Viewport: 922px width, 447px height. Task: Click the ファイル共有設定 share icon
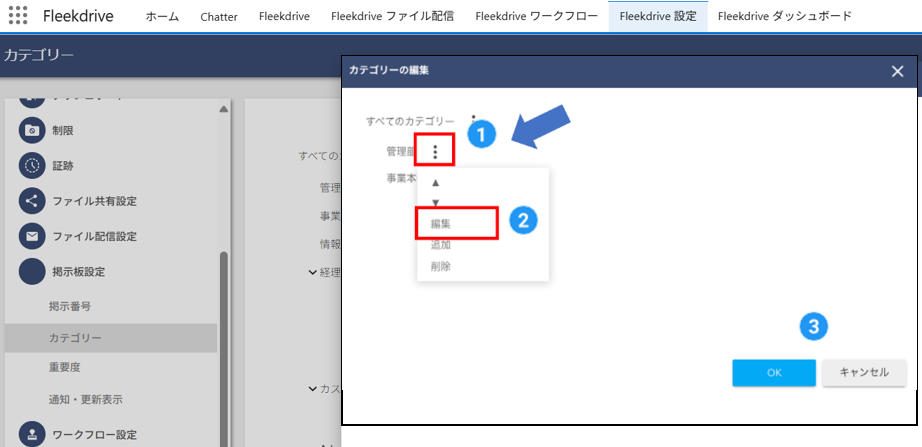(x=32, y=201)
